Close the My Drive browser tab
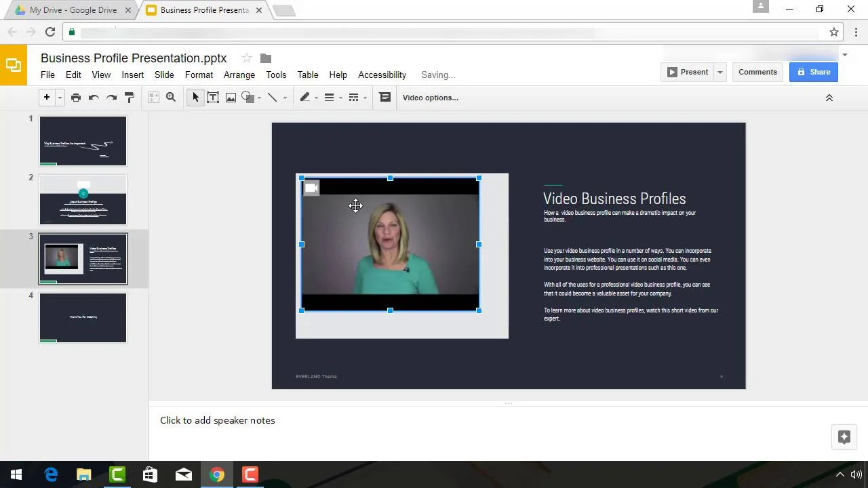This screenshot has width=868, height=488. click(128, 10)
